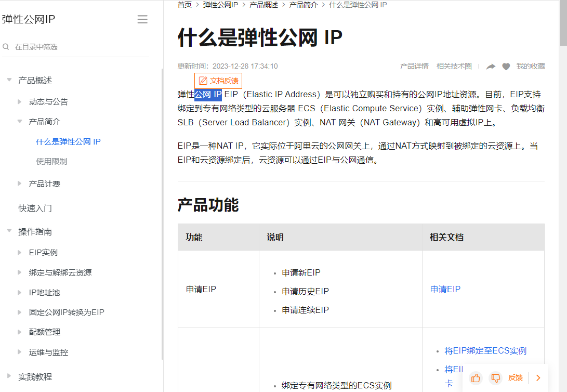Click the highlighted 公网 IP text
Viewport: 567px width, 392px height.
click(x=208, y=95)
